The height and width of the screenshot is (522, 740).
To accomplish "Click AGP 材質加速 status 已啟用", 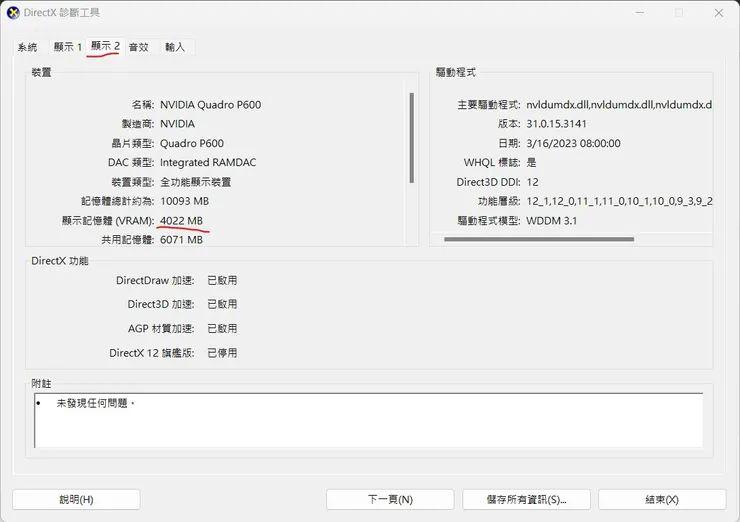I will [222, 329].
